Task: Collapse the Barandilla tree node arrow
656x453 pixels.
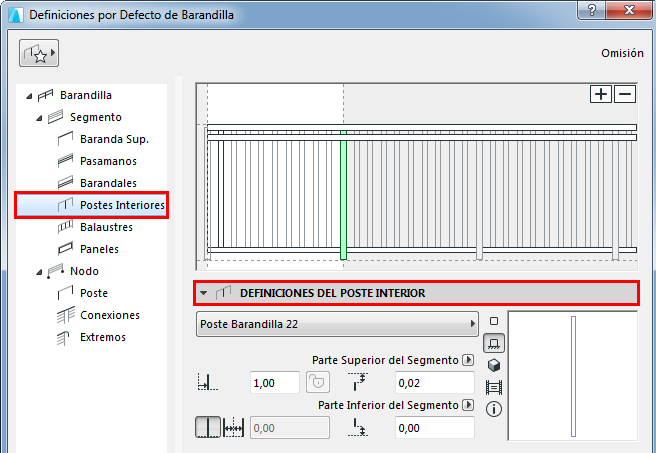Action: point(29,96)
